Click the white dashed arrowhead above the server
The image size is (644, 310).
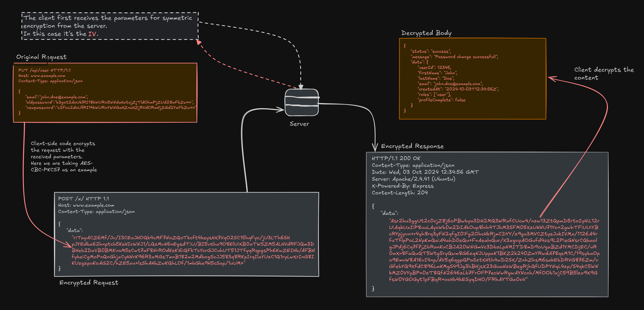click(x=301, y=87)
